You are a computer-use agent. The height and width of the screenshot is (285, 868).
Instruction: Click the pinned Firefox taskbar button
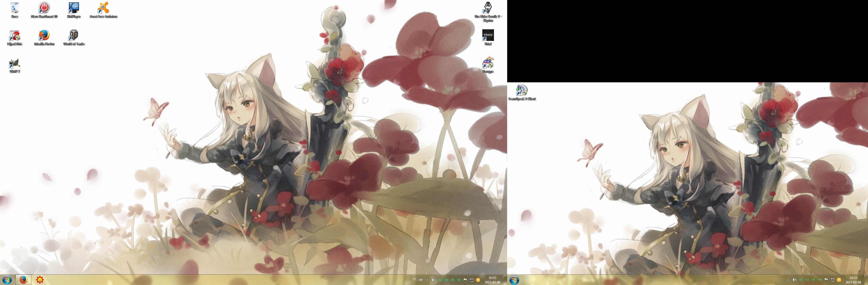(x=23, y=280)
